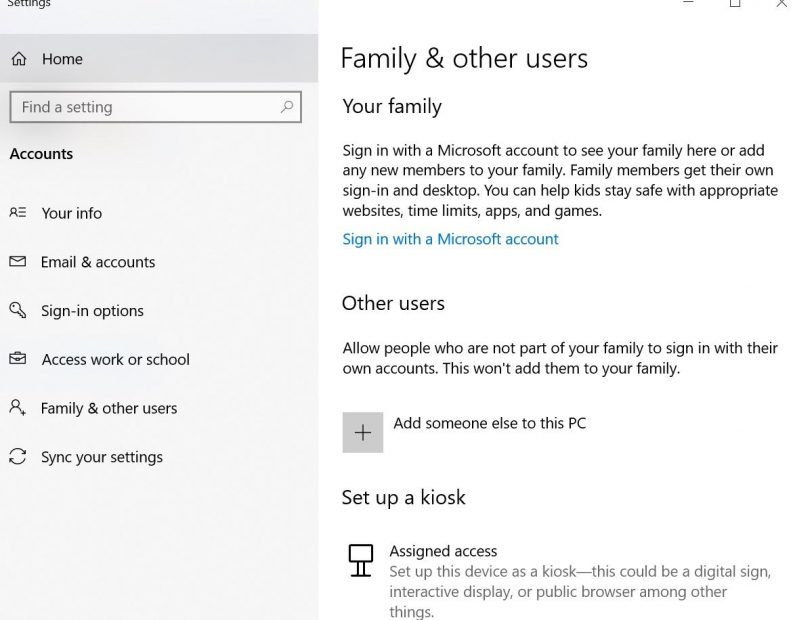
Task: Click Sign in with a Microsoft account link
Action: [x=450, y=239]
